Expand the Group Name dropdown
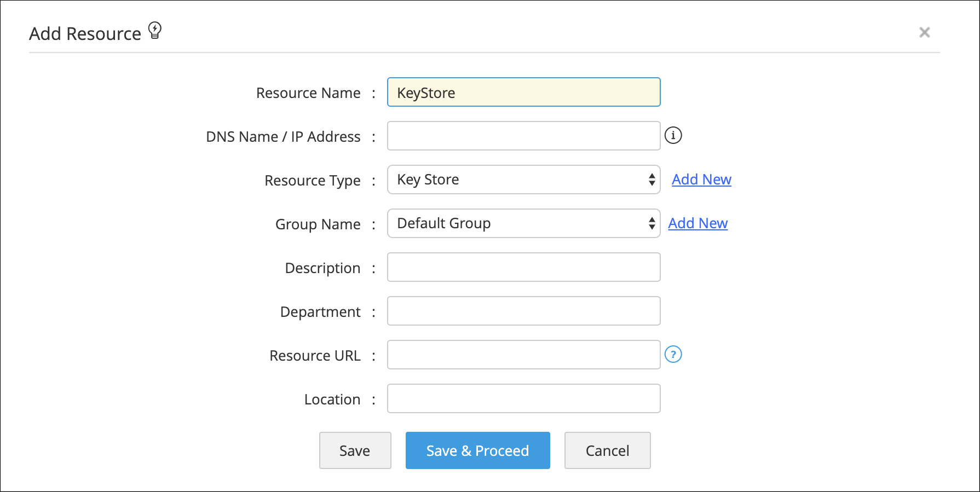 click(523, 223)
